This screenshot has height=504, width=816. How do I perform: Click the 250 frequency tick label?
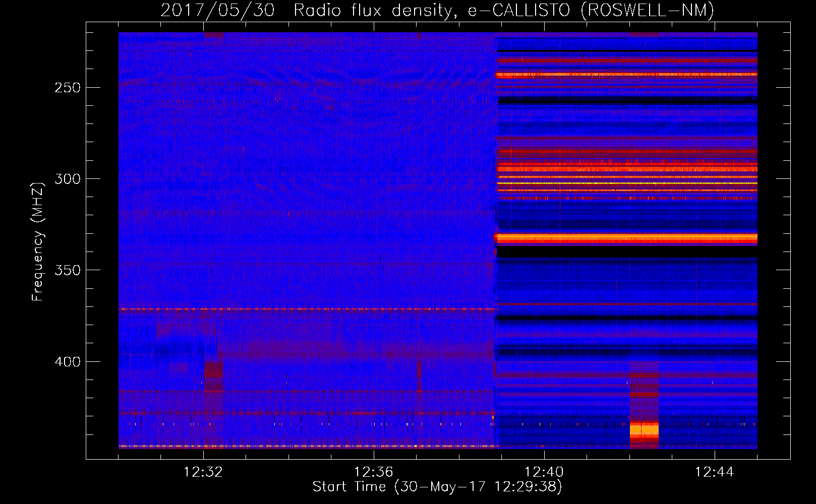68,88
